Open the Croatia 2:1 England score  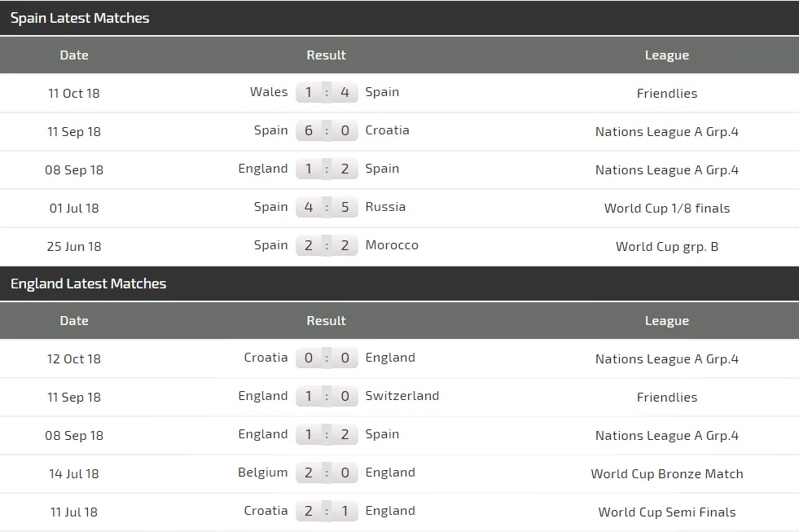327,512
